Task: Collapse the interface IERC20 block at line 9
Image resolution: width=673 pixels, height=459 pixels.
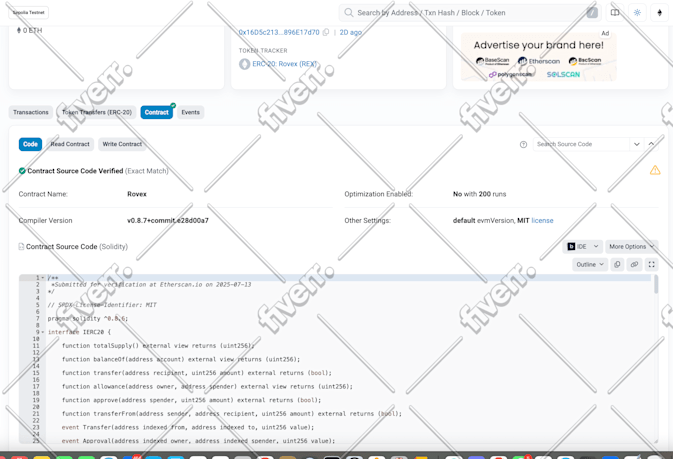Action: pos(42,332)
